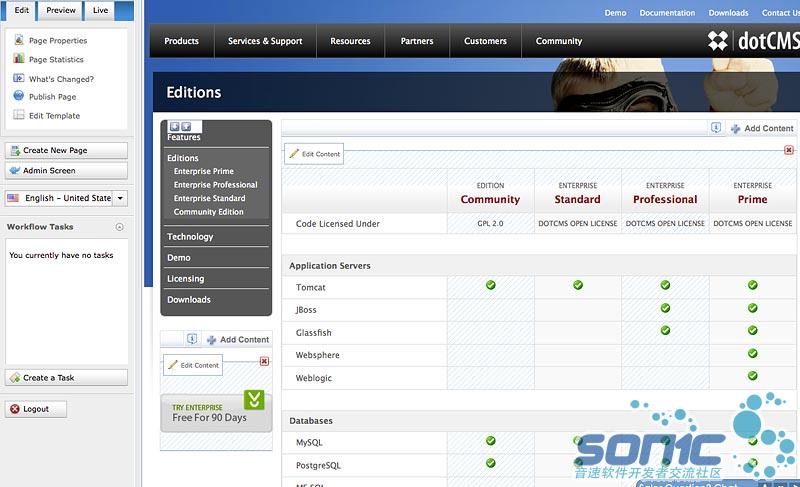Click the dotCMS logo

coord(754,41)
